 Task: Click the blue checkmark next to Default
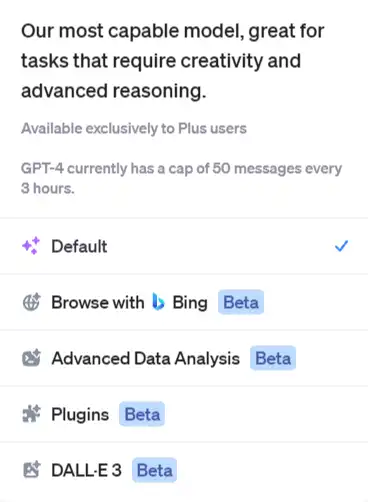tap(341, 246)
